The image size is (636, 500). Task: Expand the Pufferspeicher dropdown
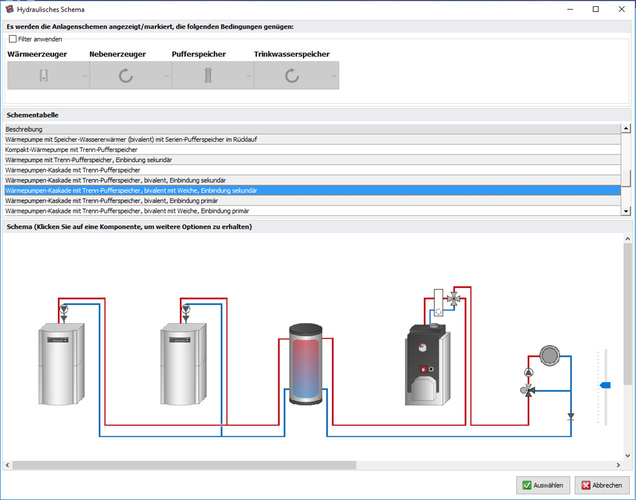coord(210,76)
